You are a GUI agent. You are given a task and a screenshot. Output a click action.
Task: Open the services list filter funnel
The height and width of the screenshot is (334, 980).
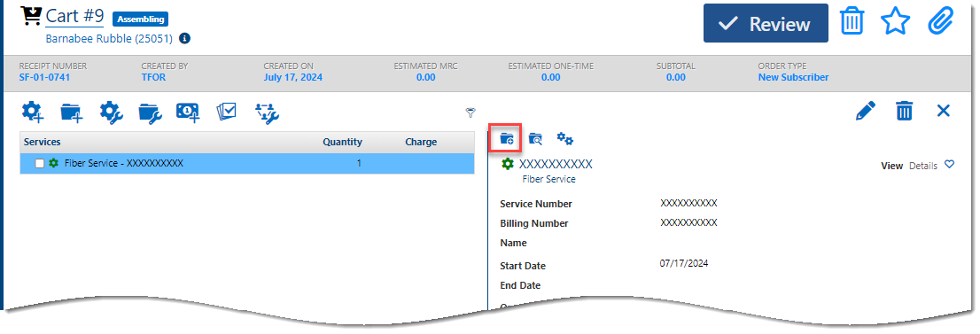[x=471, y=113]
